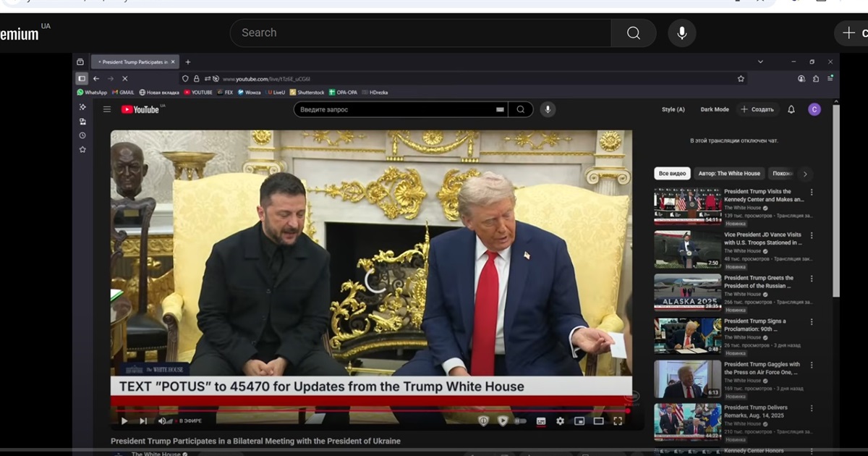Open the browser workspaces icon left of the tab

coord(80,62)
